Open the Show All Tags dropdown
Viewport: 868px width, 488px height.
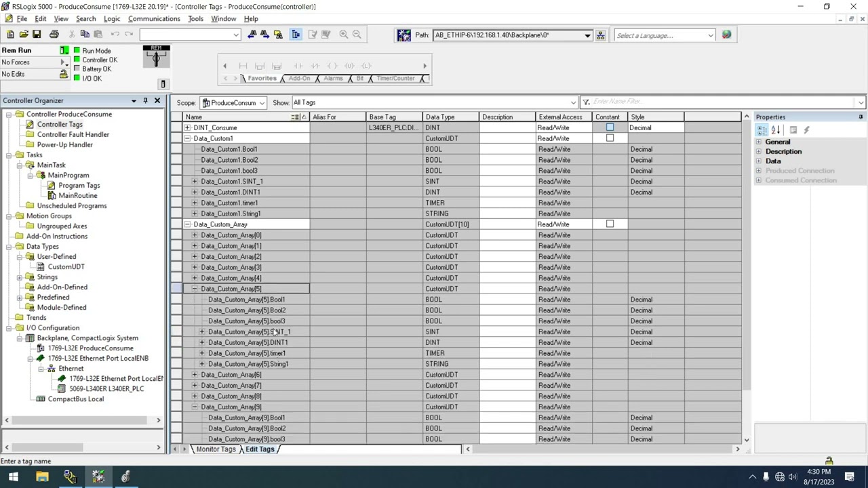tap(573, 102)
